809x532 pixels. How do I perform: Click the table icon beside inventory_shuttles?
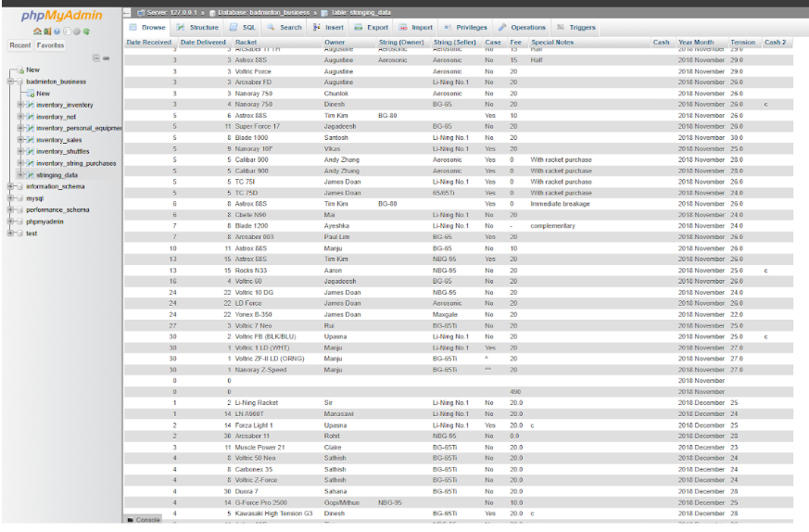[x=31, y=151]
